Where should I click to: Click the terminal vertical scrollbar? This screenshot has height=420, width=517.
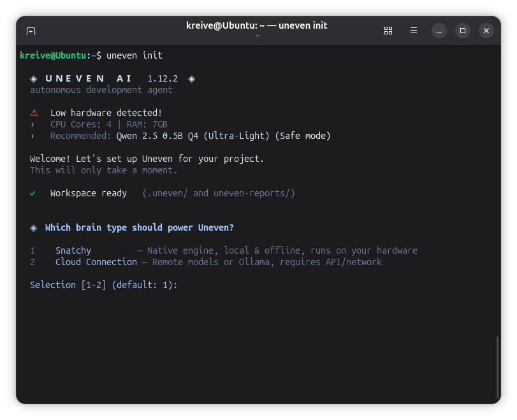[x=497, y=367]
